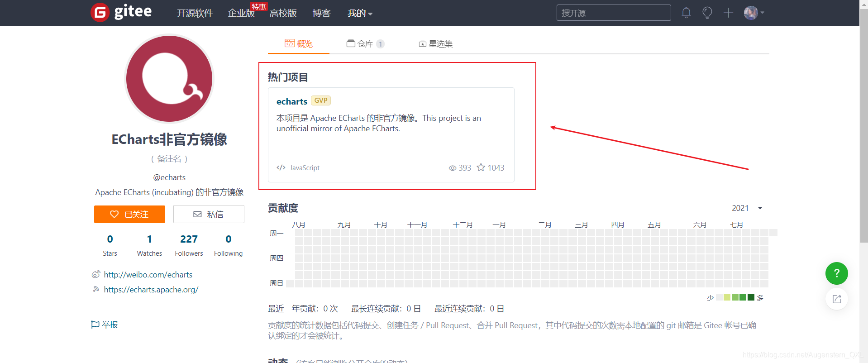Screen dimensions: 868x363
Task: Open the echarts.apache.org link
Action: 151,290
